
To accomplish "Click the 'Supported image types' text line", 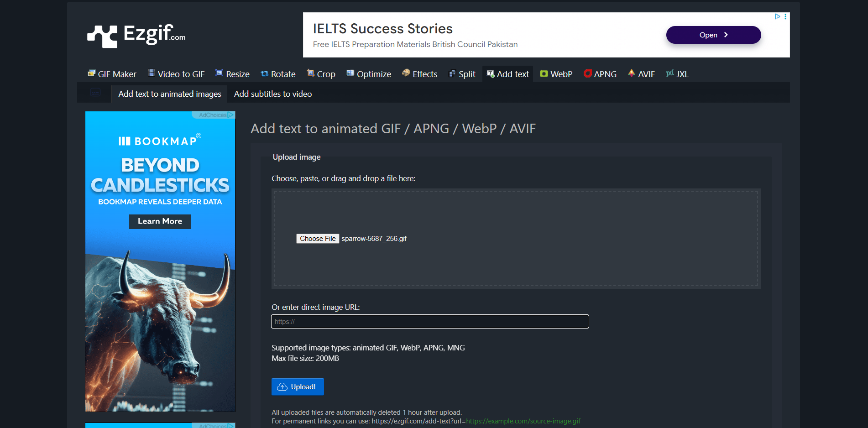I will (368, 348).
